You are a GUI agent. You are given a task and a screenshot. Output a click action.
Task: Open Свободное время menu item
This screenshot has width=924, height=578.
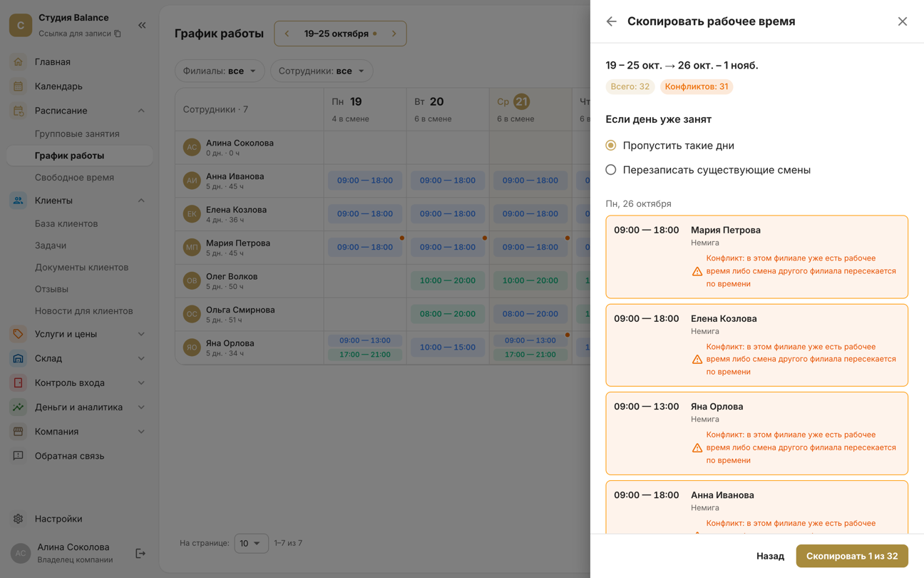[x=74, y=177]
